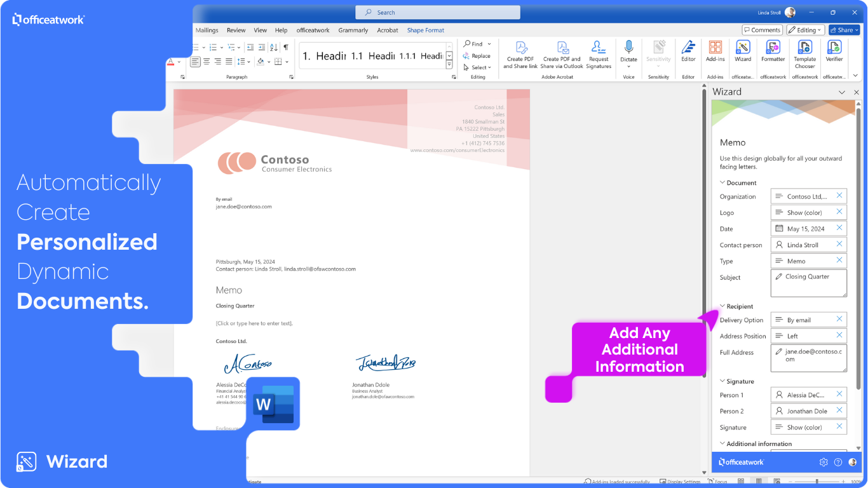Image resolution: width=868 pixels, height=488 pixels.
Task: Toggle Focus mode in status bar
Action: (x=719, y=482)
